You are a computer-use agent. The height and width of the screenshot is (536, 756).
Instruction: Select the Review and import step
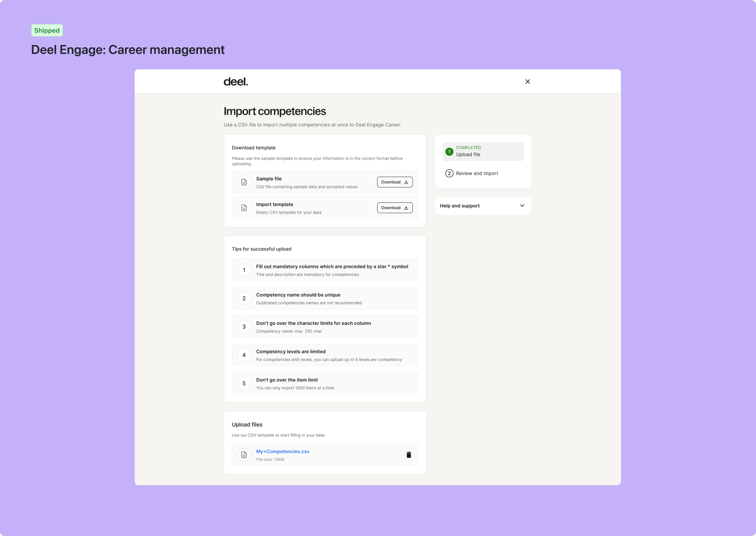point(477,173)
